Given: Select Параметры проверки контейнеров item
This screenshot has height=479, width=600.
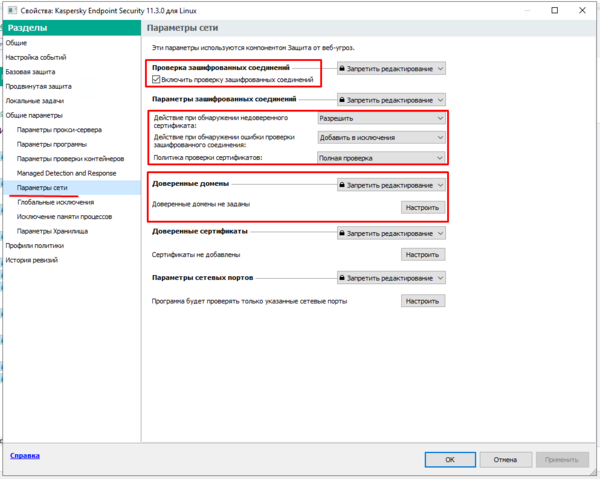Looking at the screenshot, I should click(x=70, y=159).
